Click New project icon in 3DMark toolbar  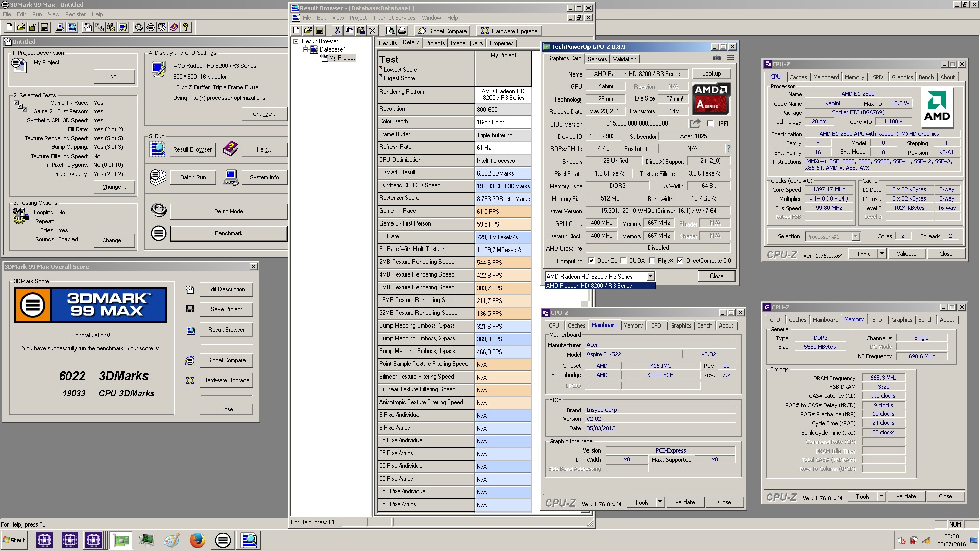9,27
